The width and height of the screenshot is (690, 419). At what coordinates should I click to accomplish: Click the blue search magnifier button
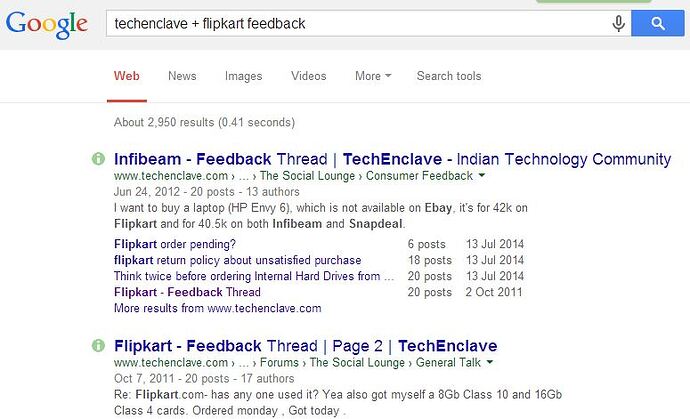(x=657, y=23)
